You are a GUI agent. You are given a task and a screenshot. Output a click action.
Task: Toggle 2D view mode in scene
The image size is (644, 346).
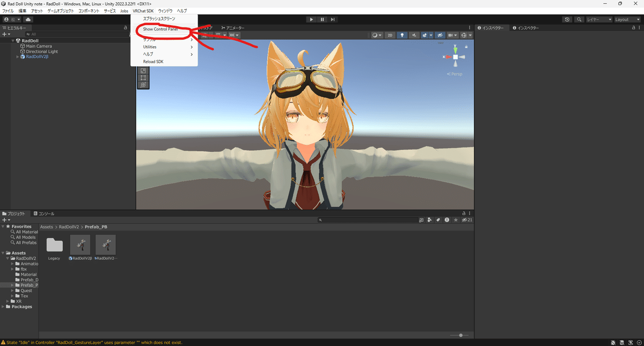[390, 35]
